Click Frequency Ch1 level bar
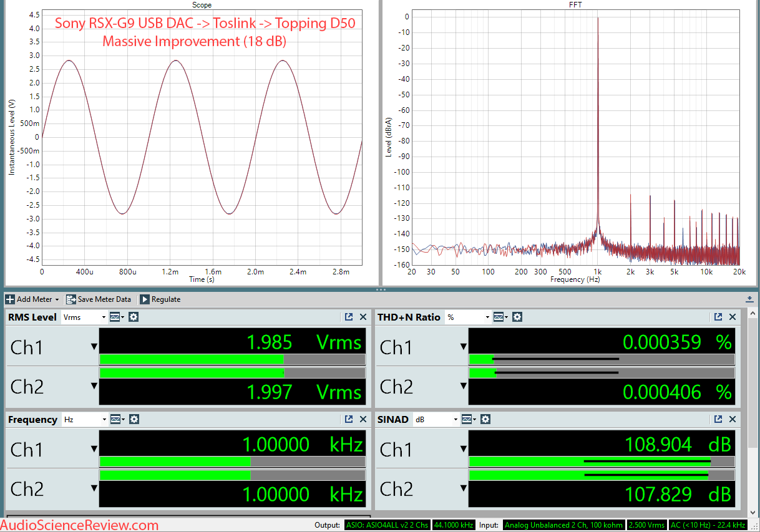Screen dimensions: 760x532 coord(232,462)
